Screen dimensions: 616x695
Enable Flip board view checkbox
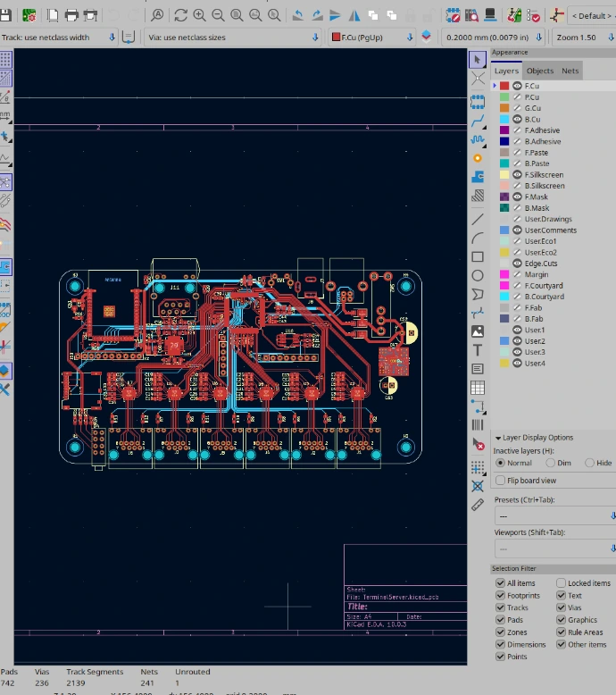[x=501, y=481]
